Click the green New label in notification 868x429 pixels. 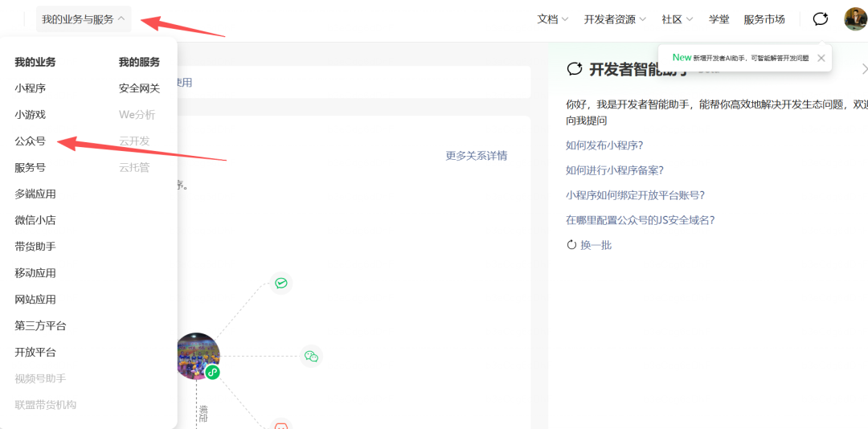tap(682, 57)
